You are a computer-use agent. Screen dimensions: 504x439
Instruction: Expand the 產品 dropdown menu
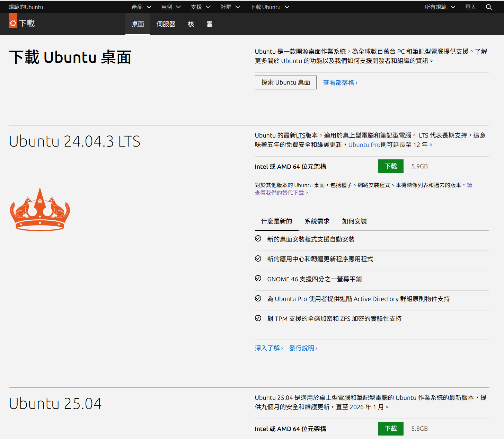click(141, 7)
